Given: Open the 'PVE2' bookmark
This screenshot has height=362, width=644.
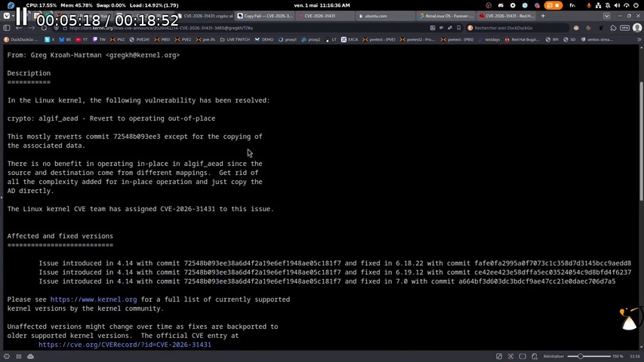Looking at the screenshot, I should point(183,40).
